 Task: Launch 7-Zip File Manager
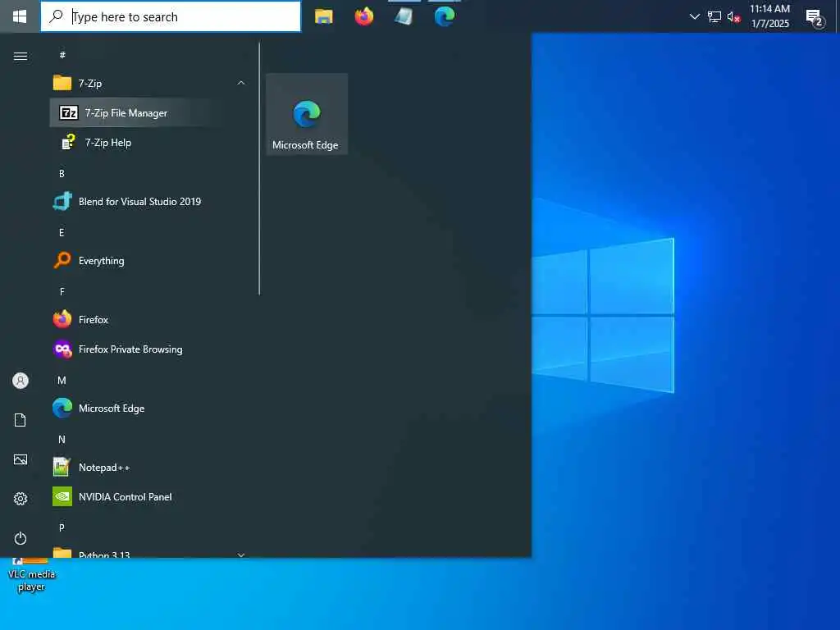pyautogui.click(x=149, y=113)
